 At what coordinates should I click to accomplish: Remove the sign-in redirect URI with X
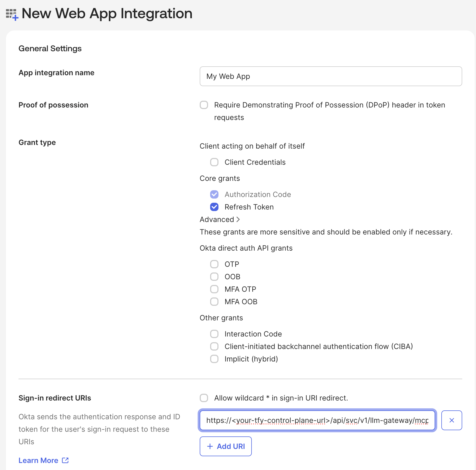[x=452, y=420]
